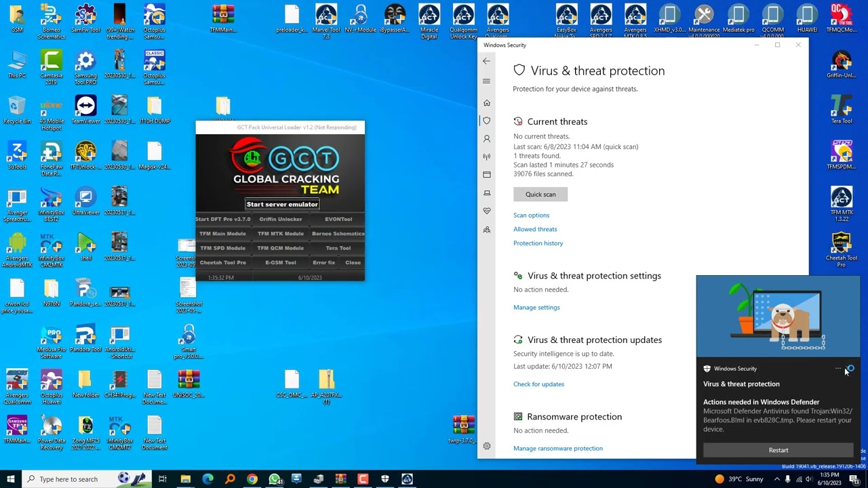Open Task View on the taskbar

pos(163,479)
